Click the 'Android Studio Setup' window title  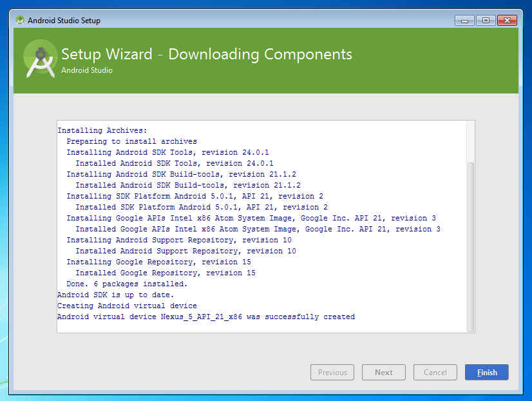[64, 21]
